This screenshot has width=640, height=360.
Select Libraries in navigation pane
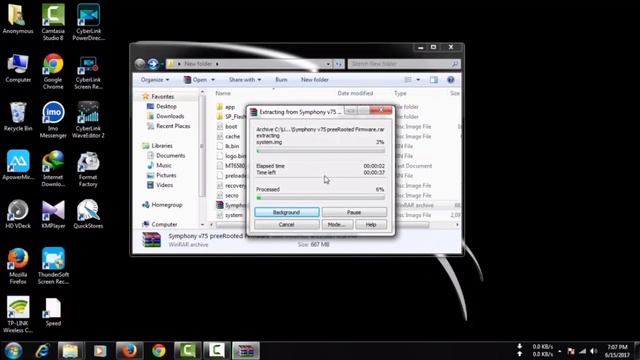pos(162,146)
